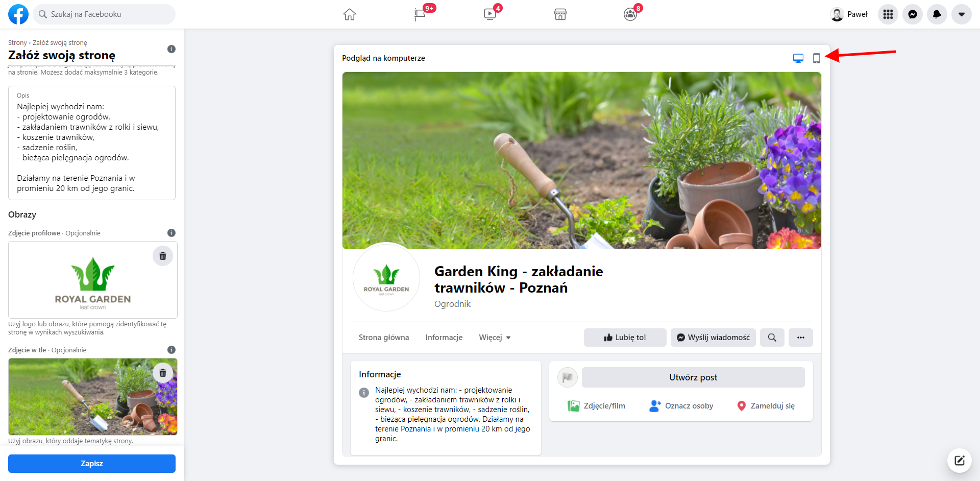Click the Wyślij wiadomość button
Screen dimensions: 980x481
713,337
